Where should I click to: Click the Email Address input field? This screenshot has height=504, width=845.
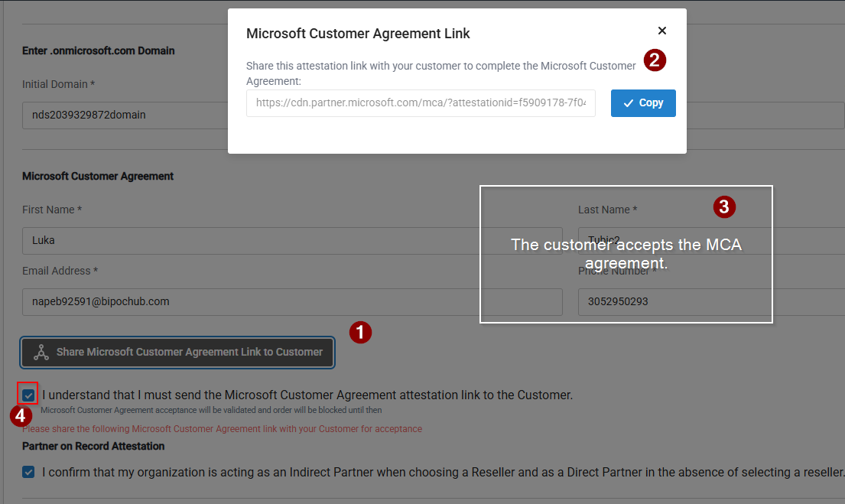(x=291, y=301)
